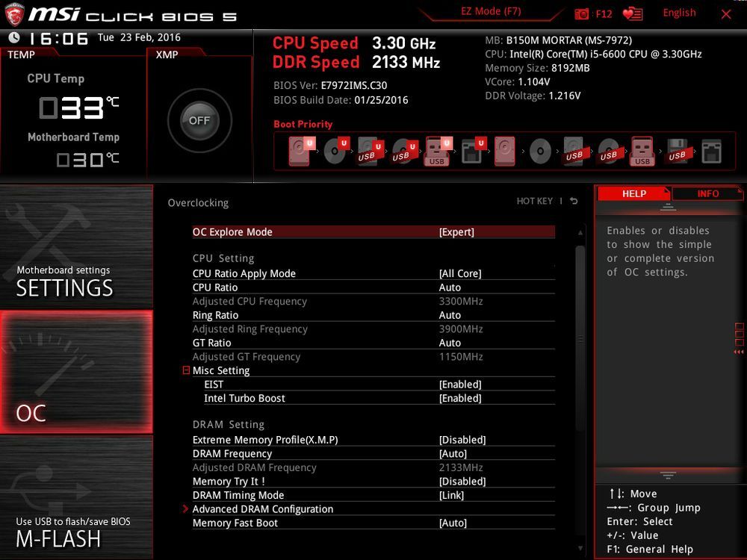
Task: Select the UEFI CD/DVD boot device icon
Action: point(336,151)
